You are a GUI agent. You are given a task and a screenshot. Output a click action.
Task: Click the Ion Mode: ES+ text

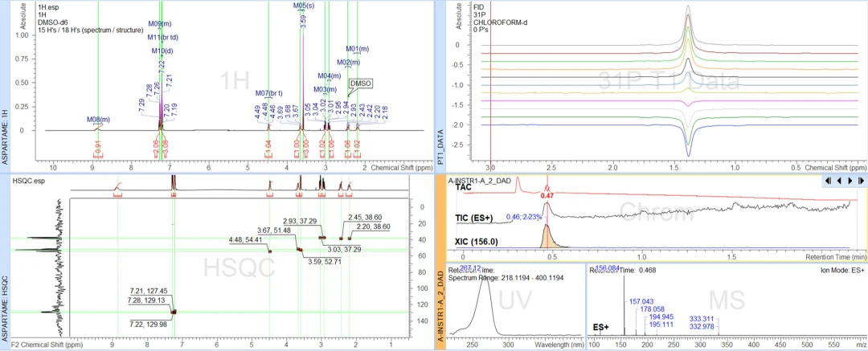click(x=842, y=271)
